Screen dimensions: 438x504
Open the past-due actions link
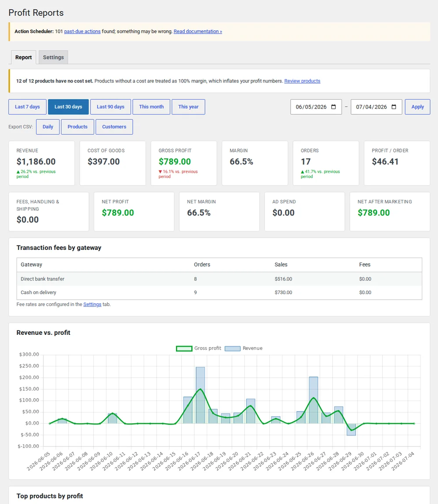[x=82, y=32]
